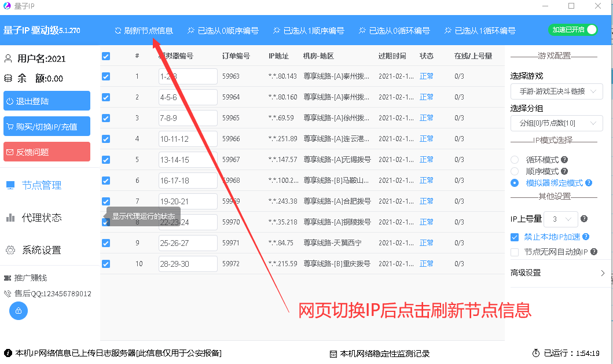Open the 选择分组 dropdown list
Screen dimensions: 613x364
click(556, 123)
